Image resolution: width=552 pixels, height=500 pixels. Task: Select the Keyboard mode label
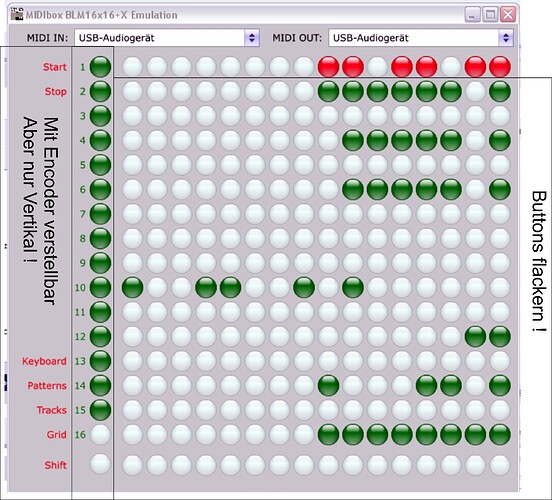tap(44, 361)
